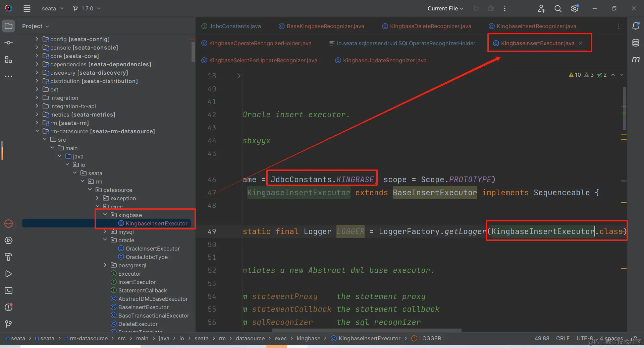
Task: Switch to BaseKingbaseRecognizer.java tab
Action: pyautogui.click(x=322, y=26)
